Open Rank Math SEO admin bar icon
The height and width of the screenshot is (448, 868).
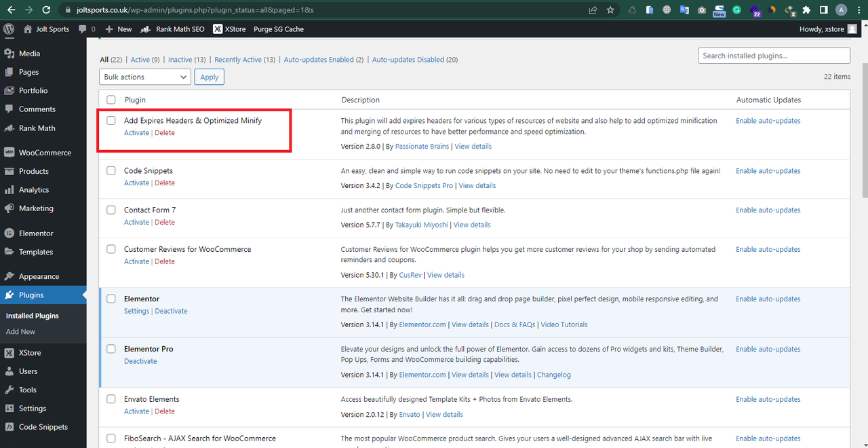[x=145, y=29]
